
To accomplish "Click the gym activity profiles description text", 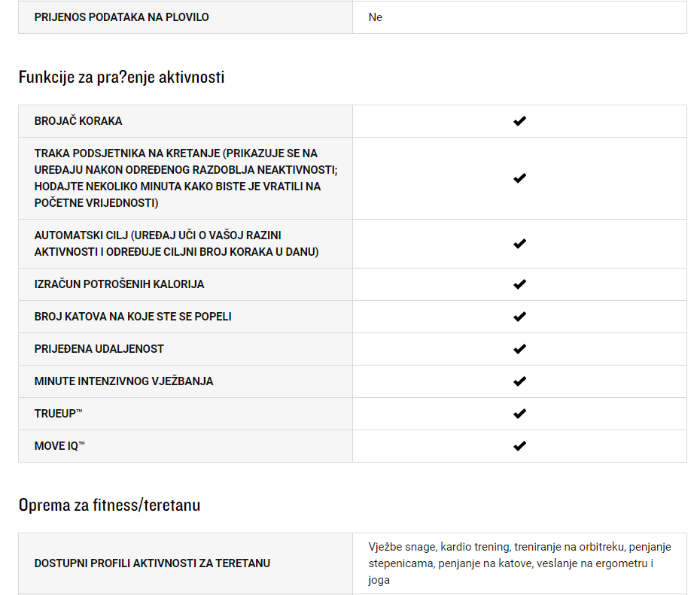I will [519, 563].
